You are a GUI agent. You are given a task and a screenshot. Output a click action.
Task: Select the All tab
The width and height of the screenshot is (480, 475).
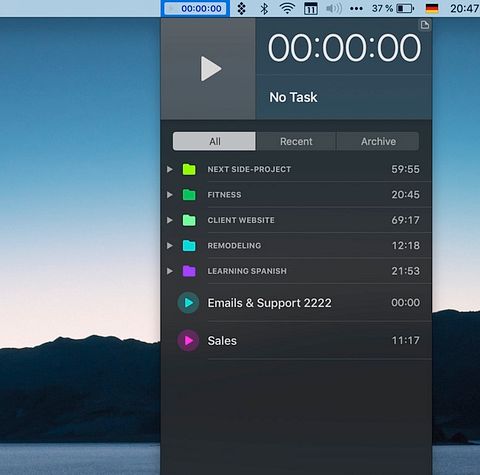[x=214, y=141]
